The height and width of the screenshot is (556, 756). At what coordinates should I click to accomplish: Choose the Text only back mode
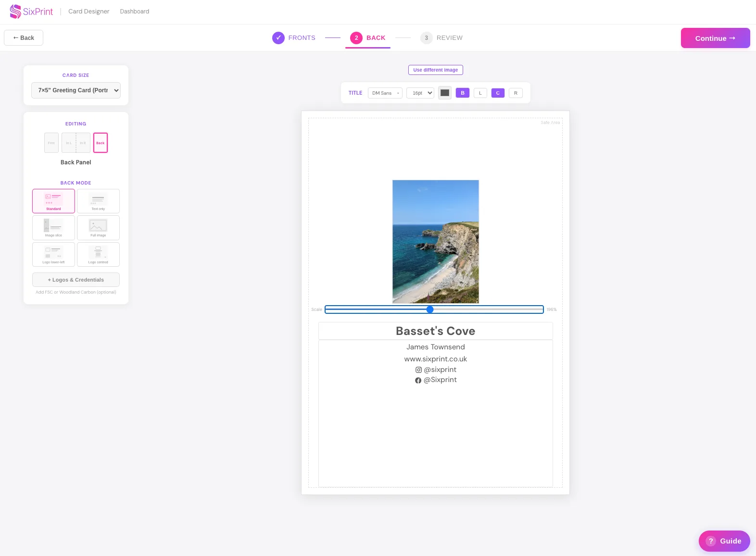98,201
